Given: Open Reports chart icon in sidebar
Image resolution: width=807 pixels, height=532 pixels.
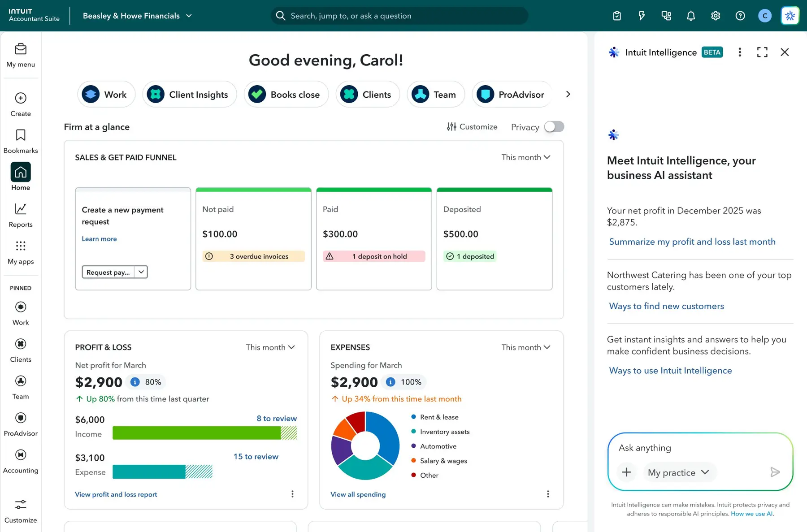Looking at the screenshot, I should pos(21,209).
